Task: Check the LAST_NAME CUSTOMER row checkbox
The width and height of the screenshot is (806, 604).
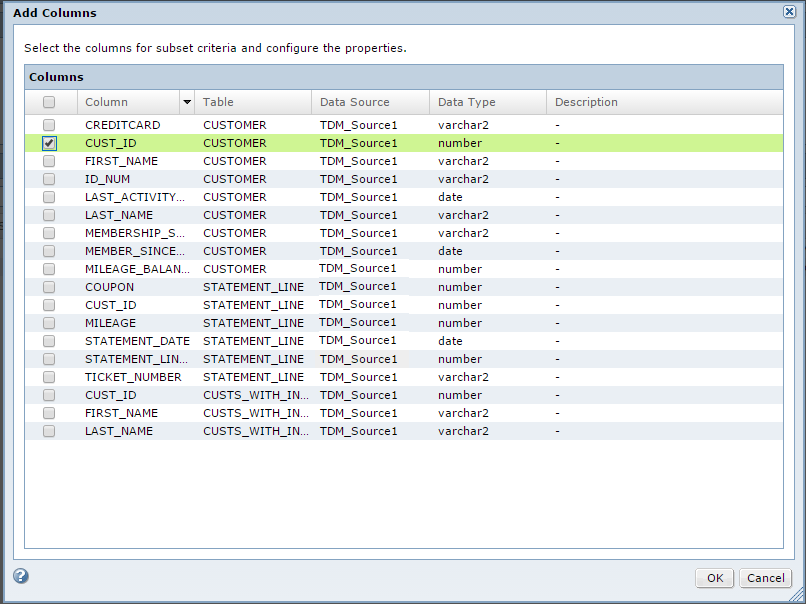Action: click(x=49, y=215)
